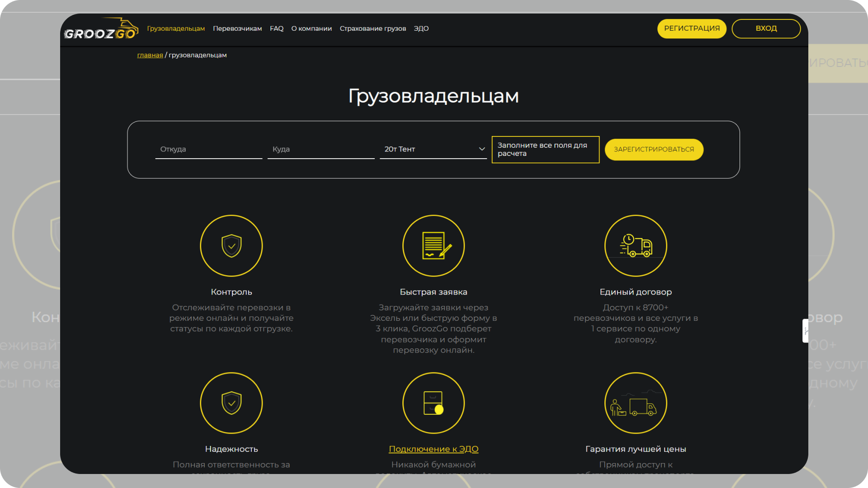
Task: Click the Заполните все поля для расчета box
Action: pos(546,150)
